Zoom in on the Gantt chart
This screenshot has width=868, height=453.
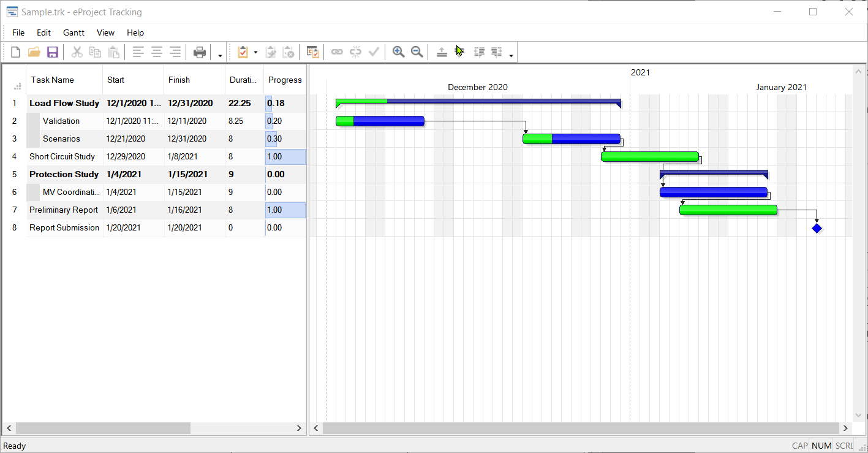(398, 51)
